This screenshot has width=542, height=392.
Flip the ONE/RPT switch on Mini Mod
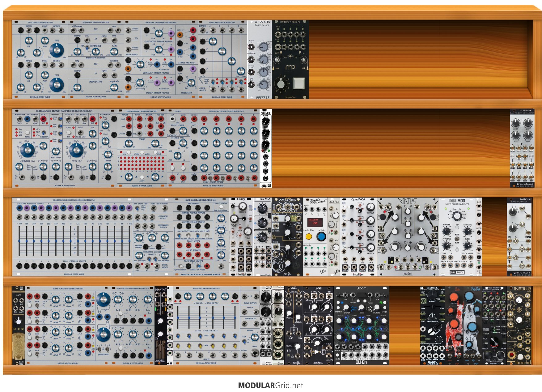click(x=457, y=238)
